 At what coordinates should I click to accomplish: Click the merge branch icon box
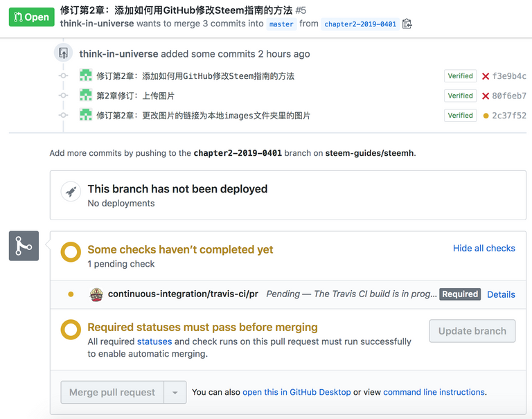tap(24, 246)
